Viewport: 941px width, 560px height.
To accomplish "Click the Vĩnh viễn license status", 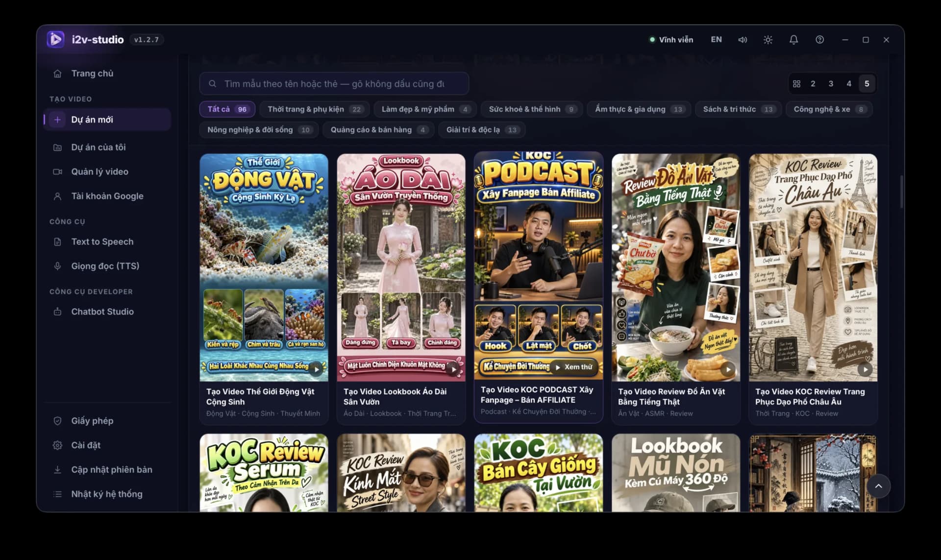I will coord(671,40).
